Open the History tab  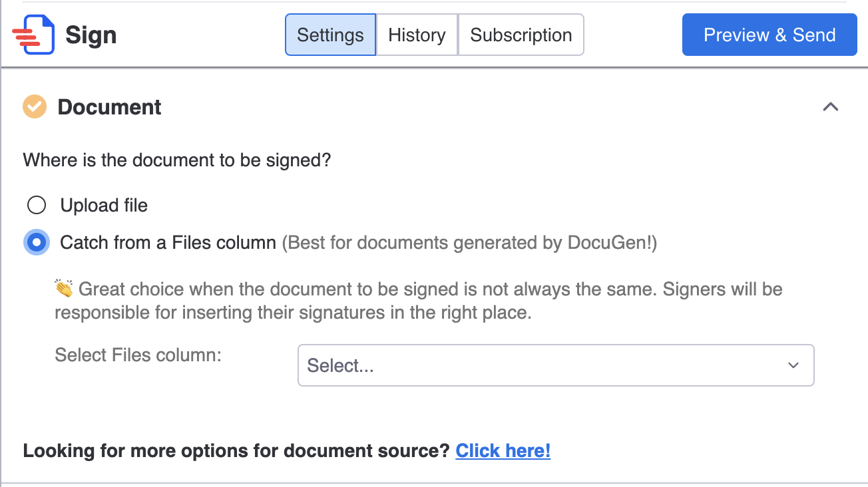pos(417,35)
